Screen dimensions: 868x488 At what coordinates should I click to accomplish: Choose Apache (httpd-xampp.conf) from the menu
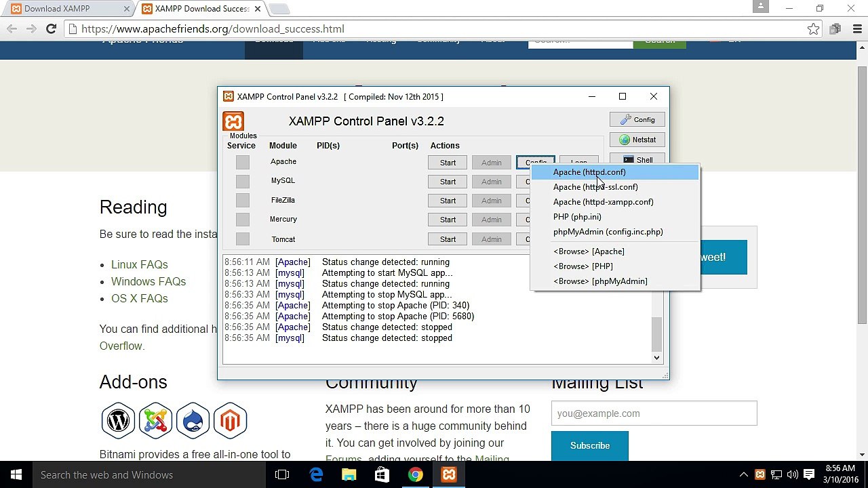point(615,202)
